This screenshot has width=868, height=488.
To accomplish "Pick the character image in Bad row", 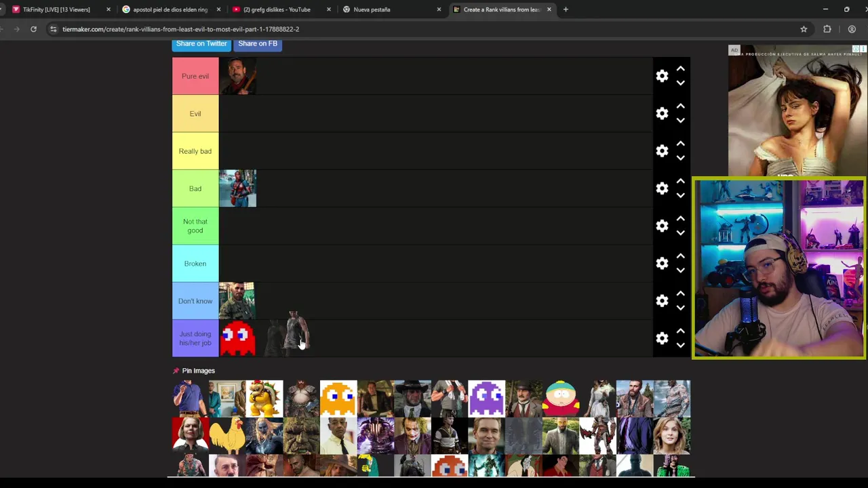I will [x=237, y=188].
